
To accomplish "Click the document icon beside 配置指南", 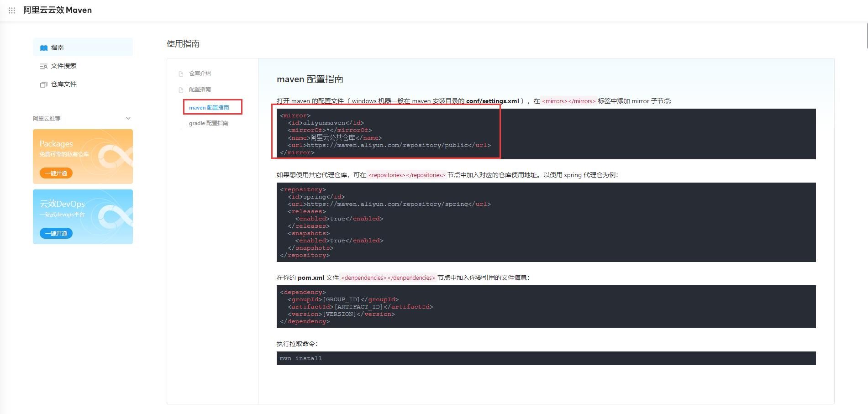I will point(181,89).
